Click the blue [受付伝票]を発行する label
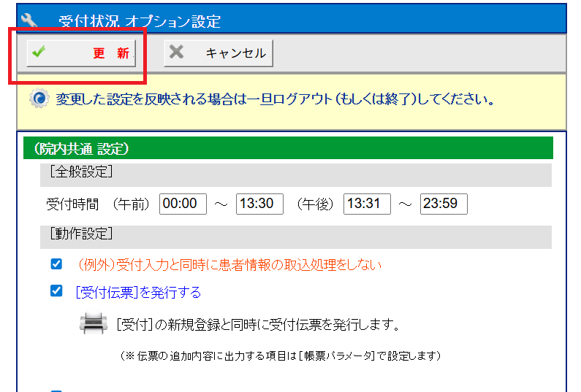Image resolution: width=581 pixels, height=392 pixels. (x=138, y=292)
